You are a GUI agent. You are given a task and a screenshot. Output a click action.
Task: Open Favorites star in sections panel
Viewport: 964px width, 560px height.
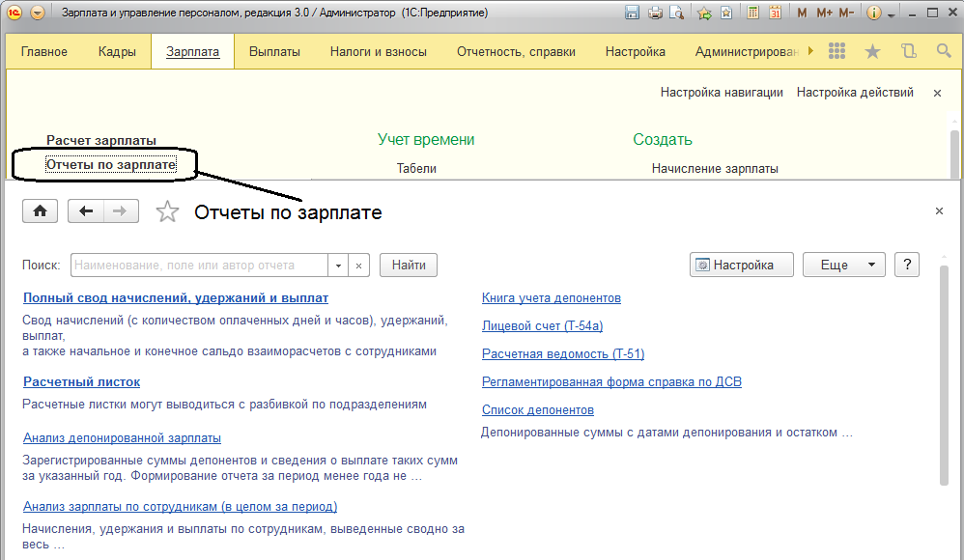pos(872,51)
